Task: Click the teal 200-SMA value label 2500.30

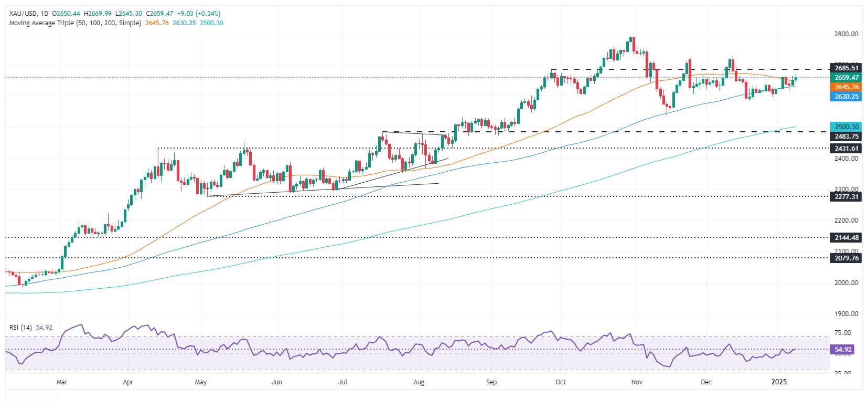Action: coord(846,127)
